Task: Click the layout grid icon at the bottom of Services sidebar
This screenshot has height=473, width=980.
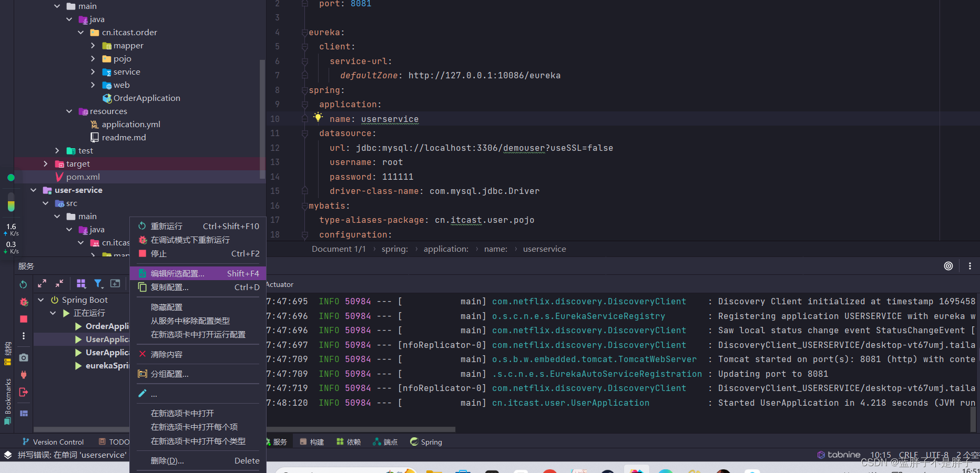Action: 24,413
